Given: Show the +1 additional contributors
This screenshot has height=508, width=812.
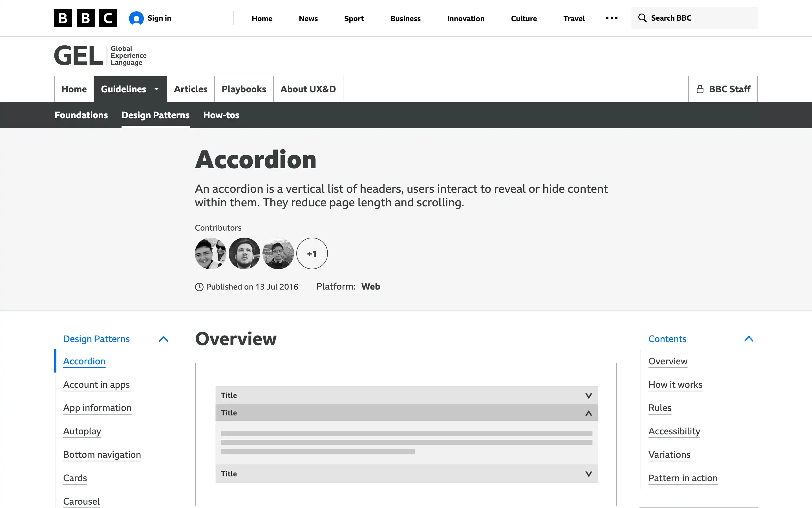Looking at the screenshot, I should coord(312,253).
